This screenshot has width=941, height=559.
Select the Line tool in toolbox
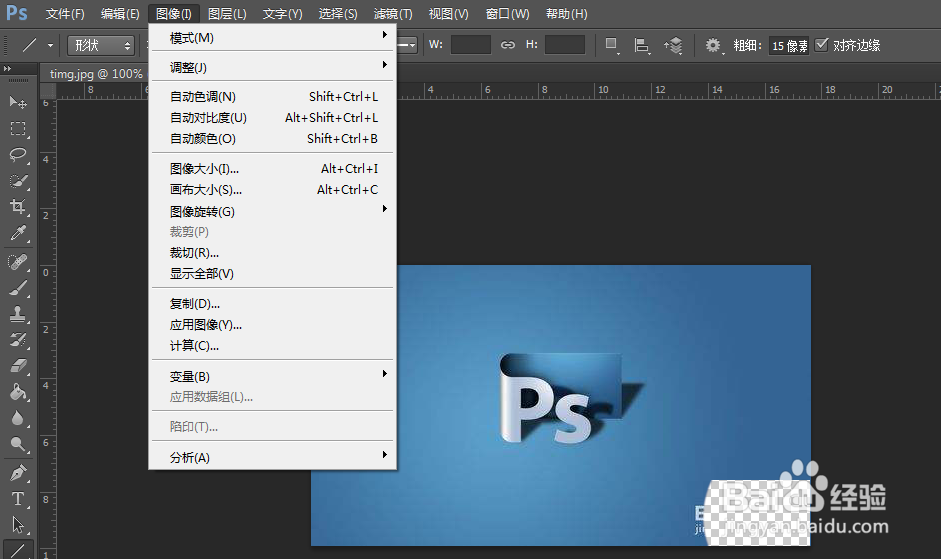(18, 549)
